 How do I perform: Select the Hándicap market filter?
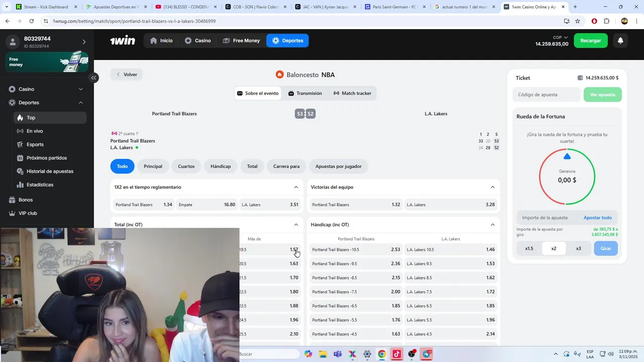point(221,166)
